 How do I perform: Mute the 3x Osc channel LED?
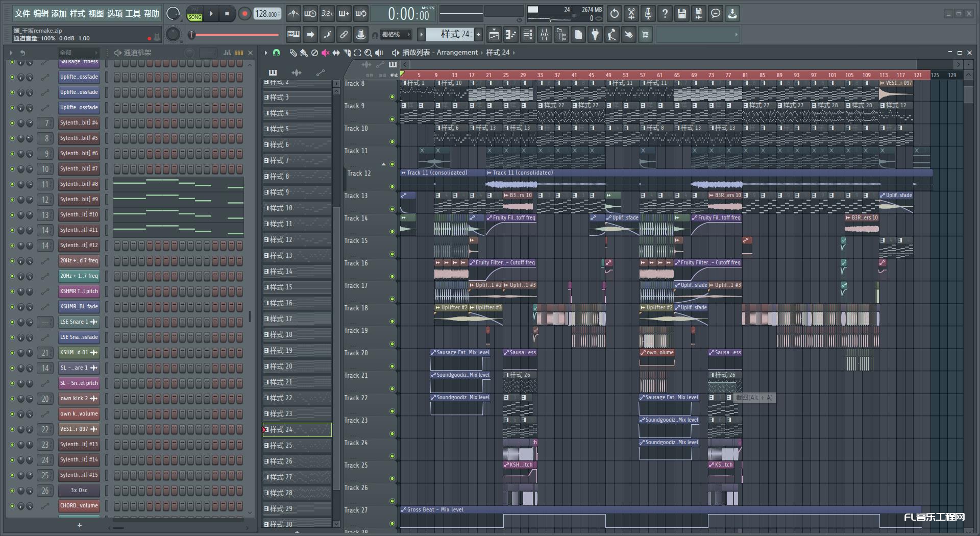click(x=12, y=491)
